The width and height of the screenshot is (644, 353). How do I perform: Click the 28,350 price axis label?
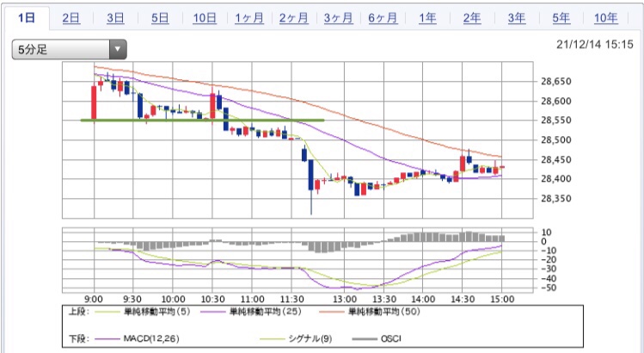(x=556, y=198)
